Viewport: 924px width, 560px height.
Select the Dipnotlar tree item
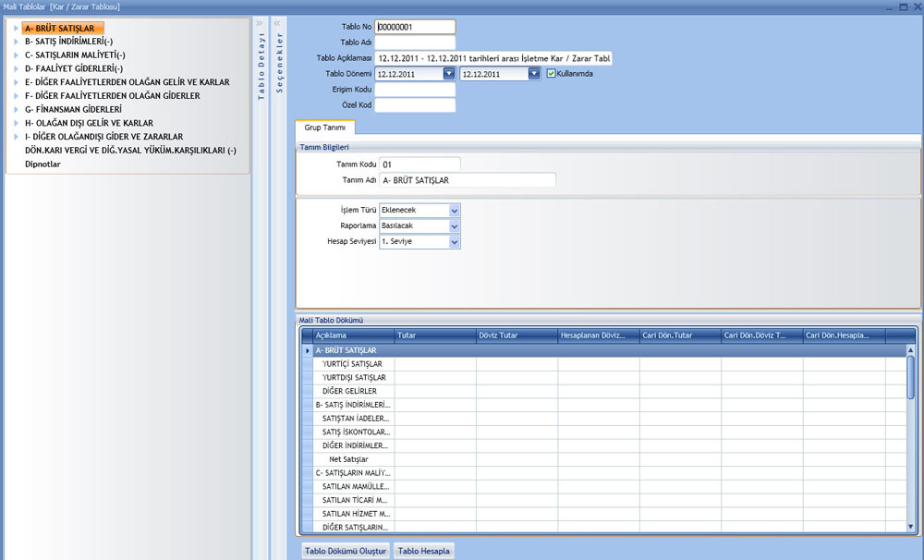[x=43, y=164]
